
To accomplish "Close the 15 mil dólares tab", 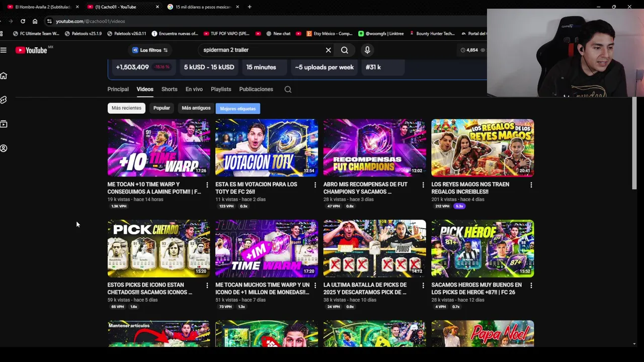I will tap(237, 7).
